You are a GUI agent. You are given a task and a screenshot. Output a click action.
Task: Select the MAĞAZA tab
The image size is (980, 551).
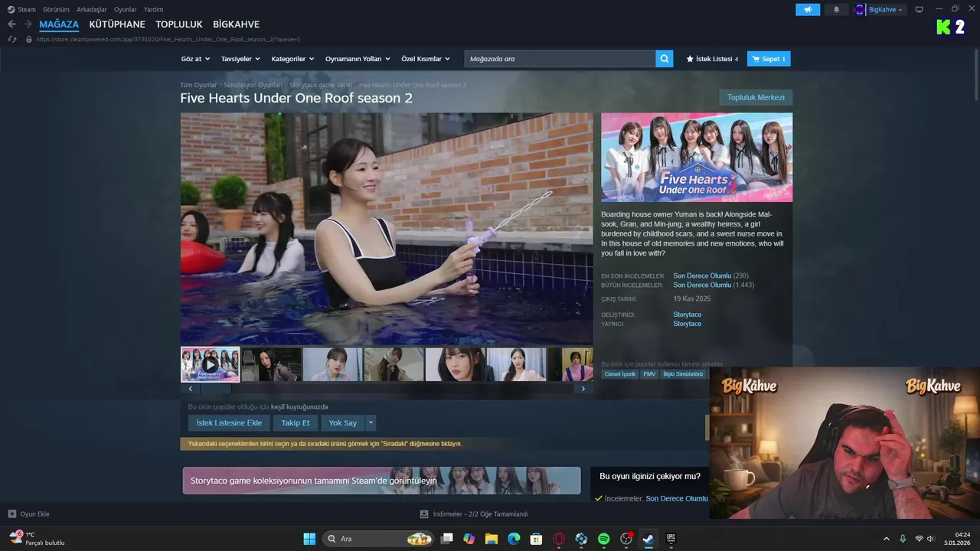(x=59, y=24)
